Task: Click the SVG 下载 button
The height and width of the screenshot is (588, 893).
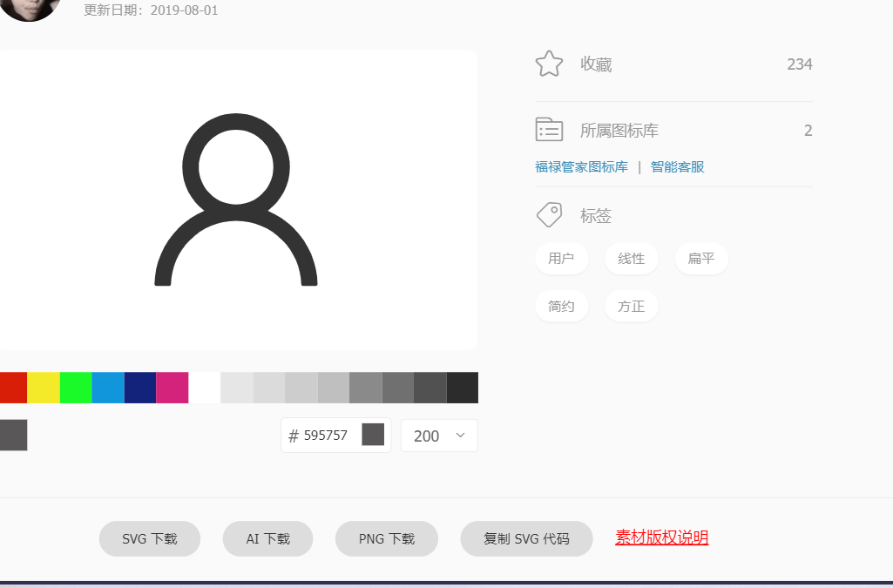Action: pos(149,538)
